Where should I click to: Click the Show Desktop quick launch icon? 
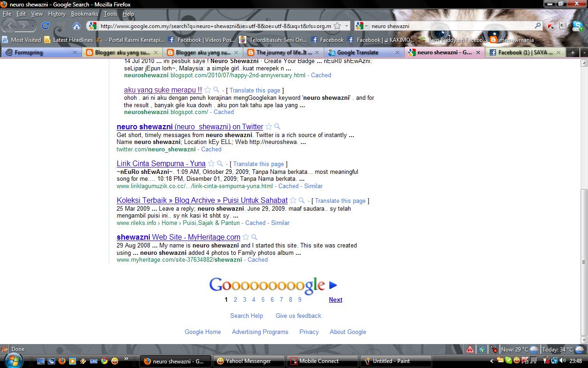click(41, 361)
